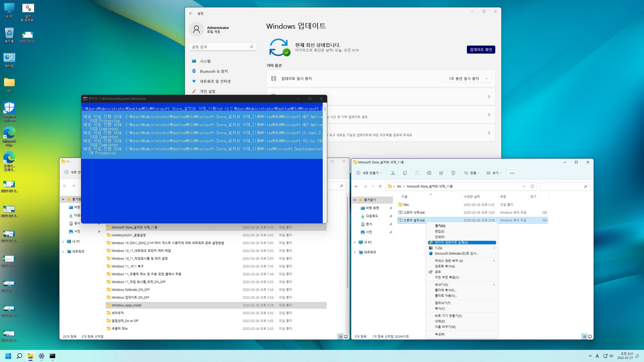644x362 pixels.
Task: Go back in the Microsoft Store explorer window
Action: click(x=356, y=186)
